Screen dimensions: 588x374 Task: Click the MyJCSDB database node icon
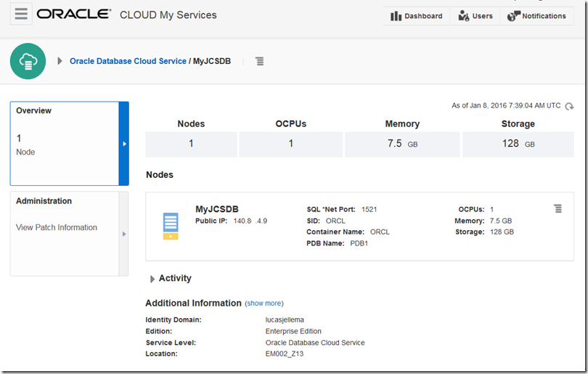[x=170, y=226]
